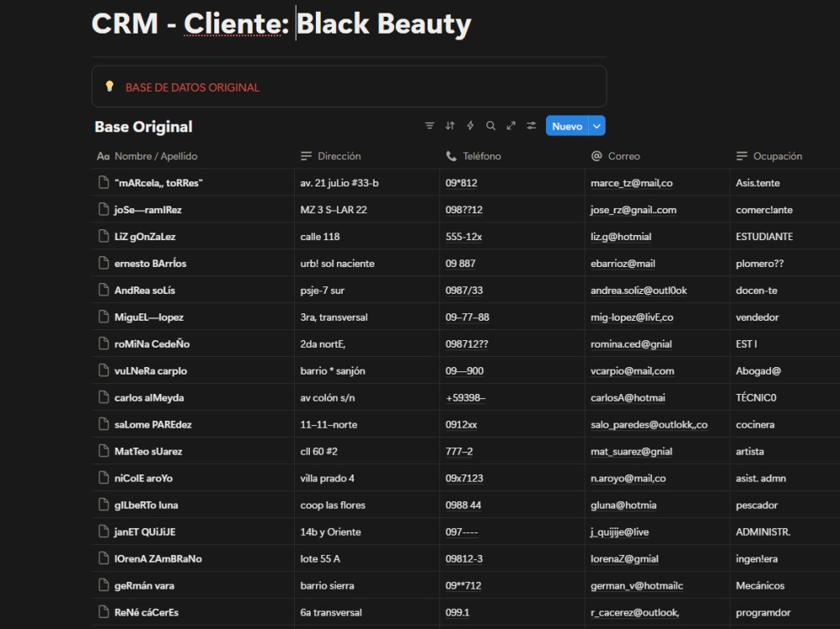Click the page icon for gILbeRTo luna row
This screenshot has height=629, width=840.
[104, 505]
